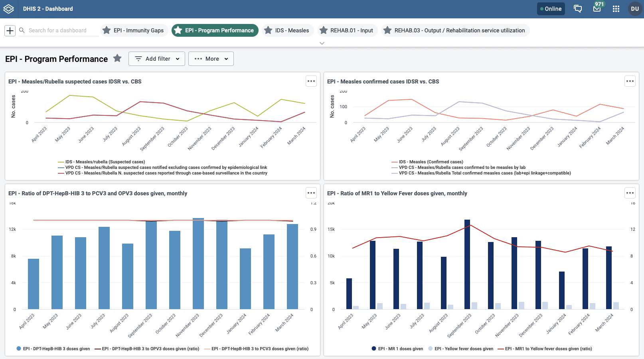Open options menu for Measles confirmed cases chart
The image size is (644, 359).
pos(630,81)
